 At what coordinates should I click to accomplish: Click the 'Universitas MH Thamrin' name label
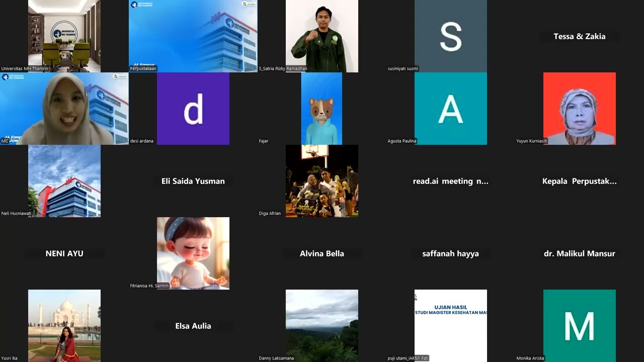coord(25,68)
